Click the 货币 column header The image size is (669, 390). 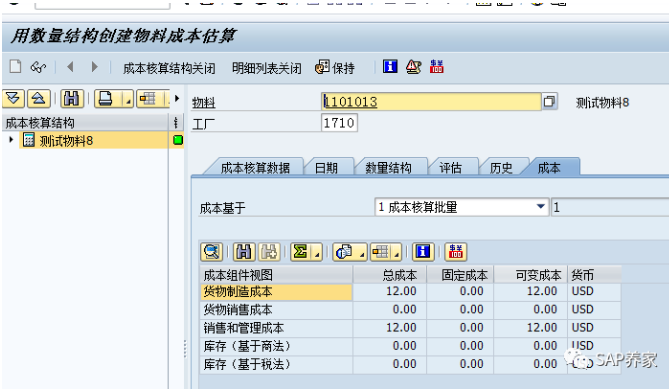coord(594,275)
